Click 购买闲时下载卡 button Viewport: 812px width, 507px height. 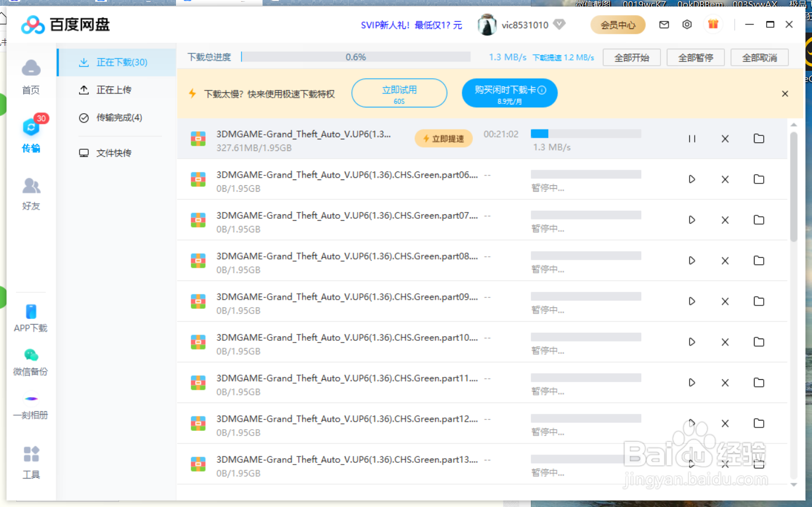510,93
